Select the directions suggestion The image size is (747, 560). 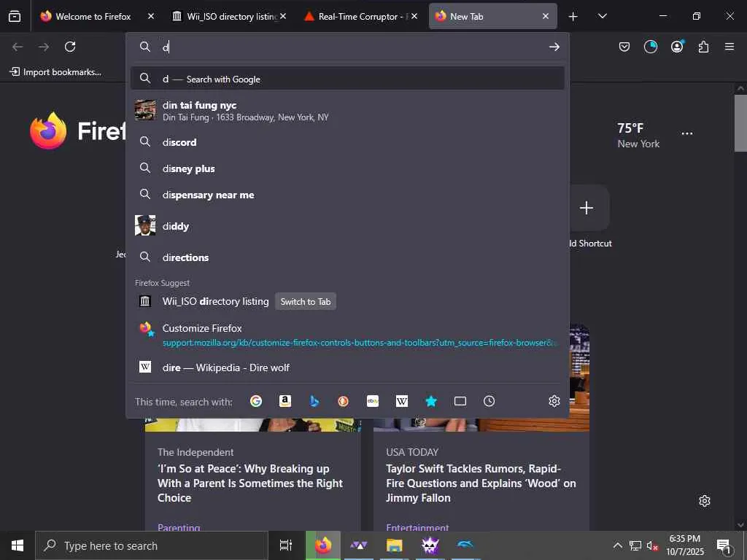click(x=347, y=257)
